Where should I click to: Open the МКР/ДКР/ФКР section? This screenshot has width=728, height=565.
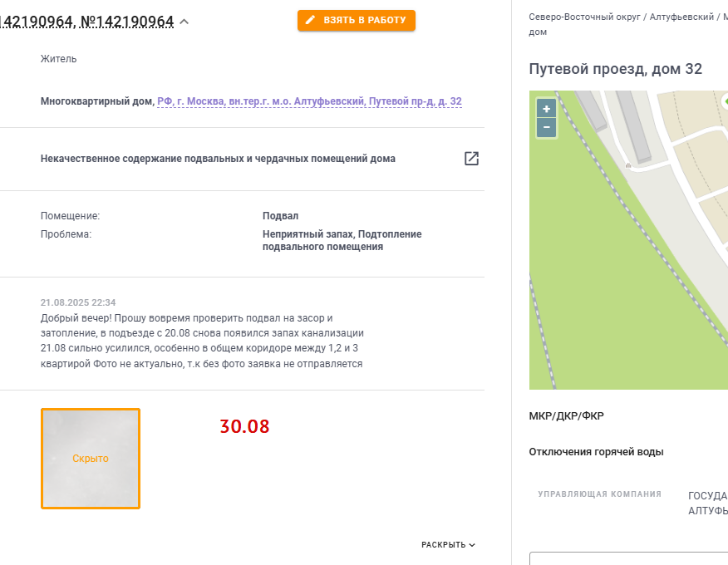tap(567, 416)
